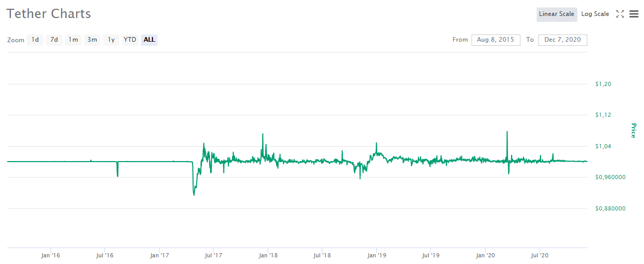The width and height of the screenshot is (644, 264).
Task: Click the To date field
Action: click(x=562, y=40)
